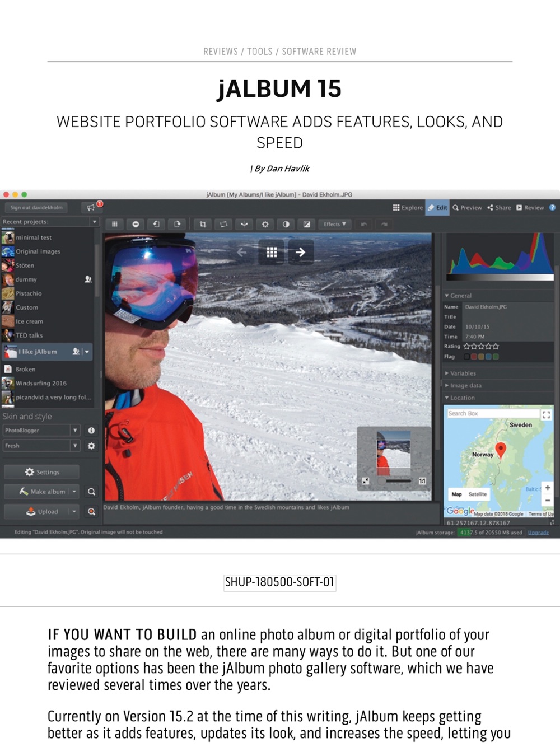Click the preview magnifier beside Make album
Image resolution: width=560 pixels, height=747 pixels.
tap(91, 492)
